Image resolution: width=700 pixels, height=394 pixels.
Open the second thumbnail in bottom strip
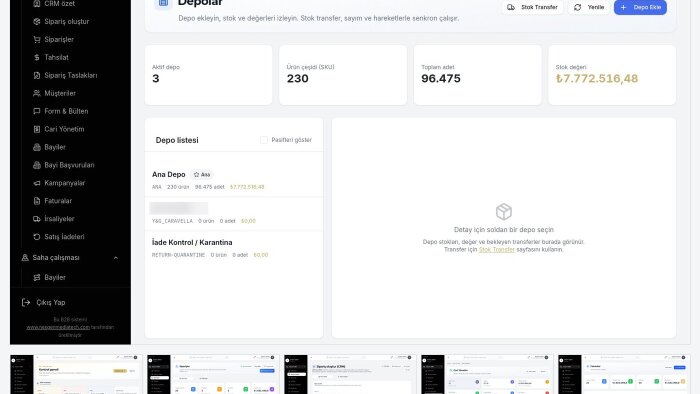(213, 374)
